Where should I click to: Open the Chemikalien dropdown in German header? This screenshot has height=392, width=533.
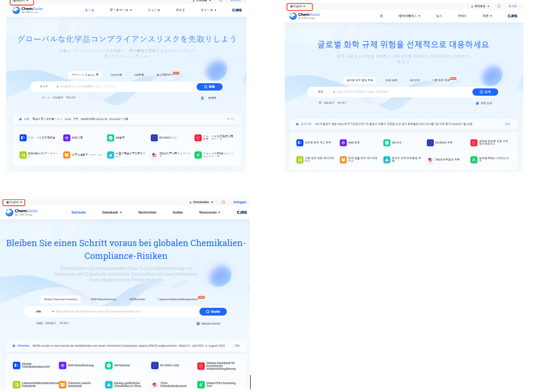pos(202,202)
